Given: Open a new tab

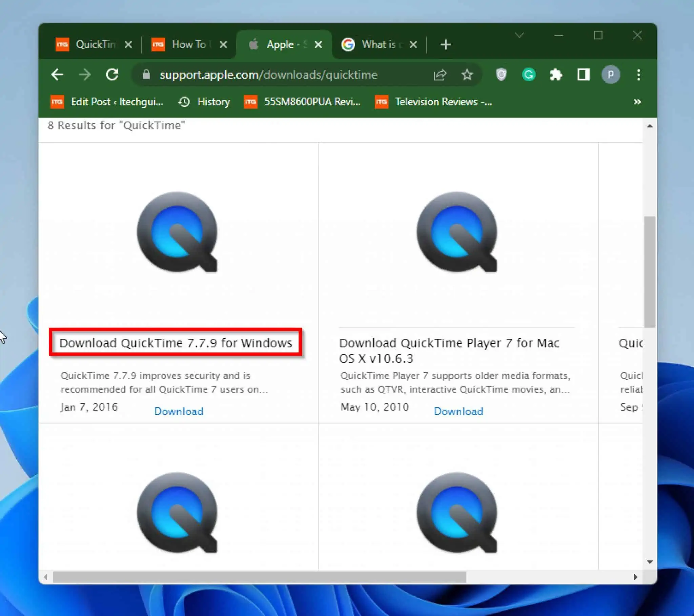Looking at the screenshot, I should click(446, 44).
